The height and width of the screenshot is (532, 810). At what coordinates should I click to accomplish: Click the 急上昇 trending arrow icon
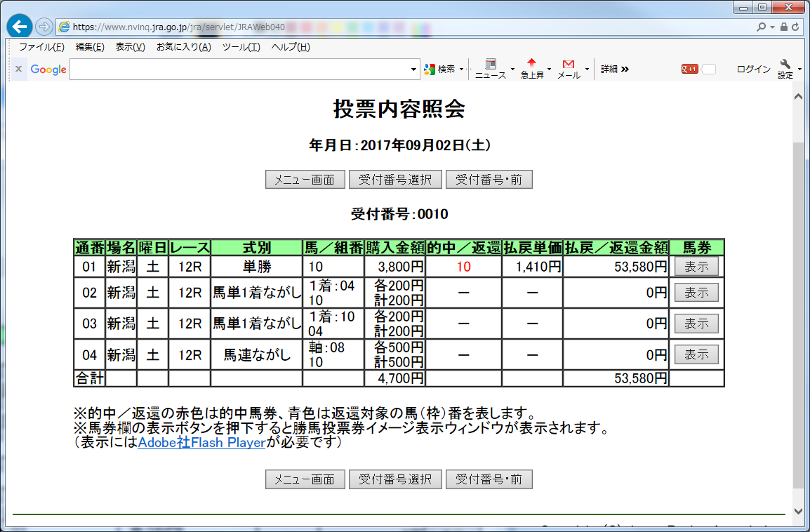pos(531,63)
